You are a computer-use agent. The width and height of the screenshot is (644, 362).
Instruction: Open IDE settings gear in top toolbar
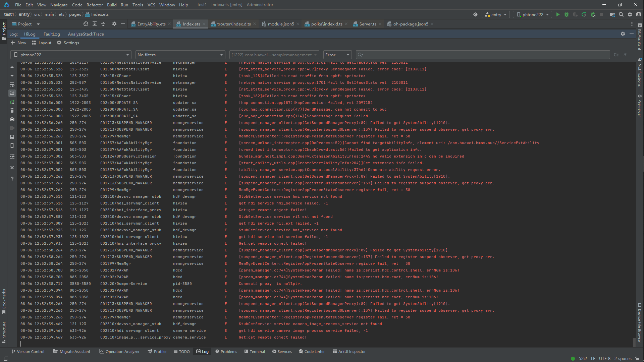point(630,14)
